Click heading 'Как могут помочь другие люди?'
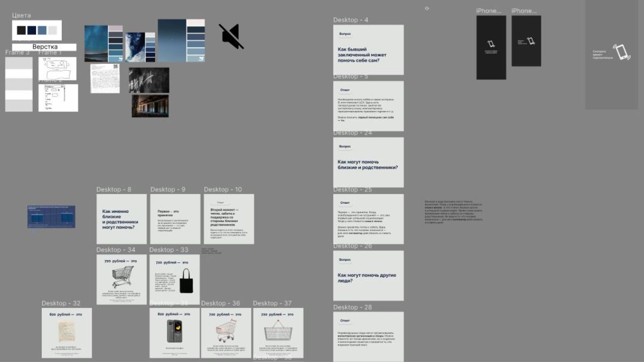 tap(367, 278)
